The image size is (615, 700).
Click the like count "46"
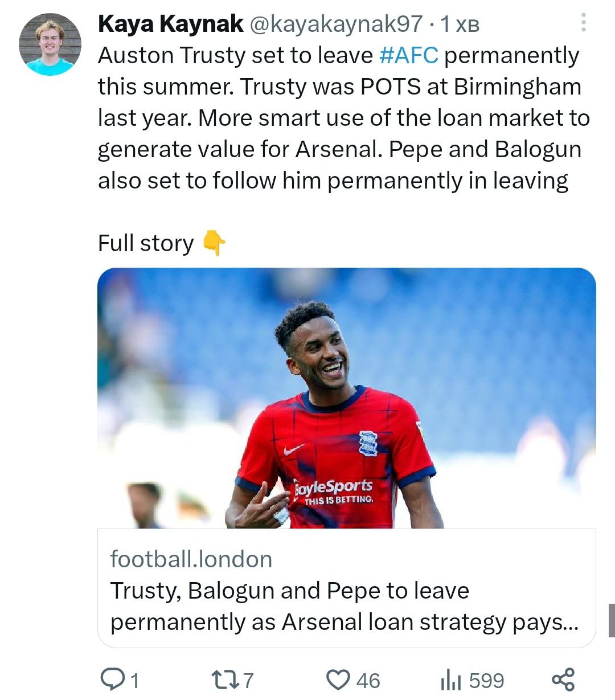tap(368, 681)
